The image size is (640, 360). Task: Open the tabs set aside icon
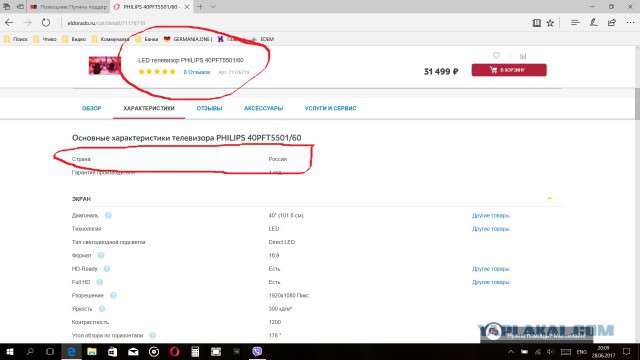click(7, 7)
